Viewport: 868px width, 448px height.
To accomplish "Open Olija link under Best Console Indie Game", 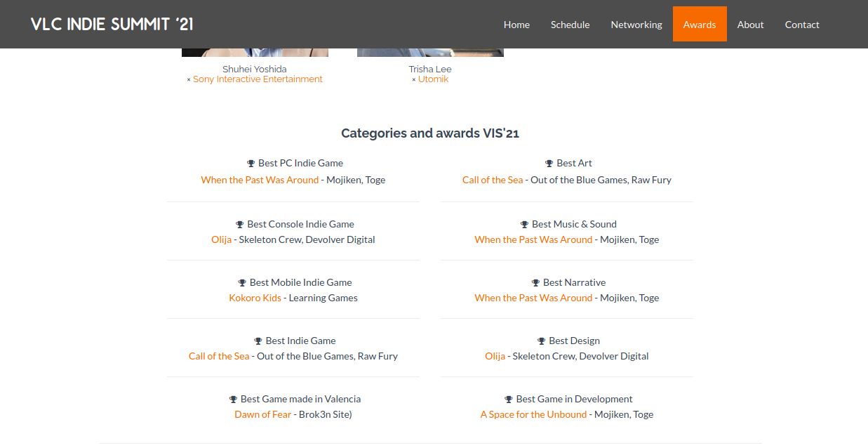I will [x=221, y=239].
